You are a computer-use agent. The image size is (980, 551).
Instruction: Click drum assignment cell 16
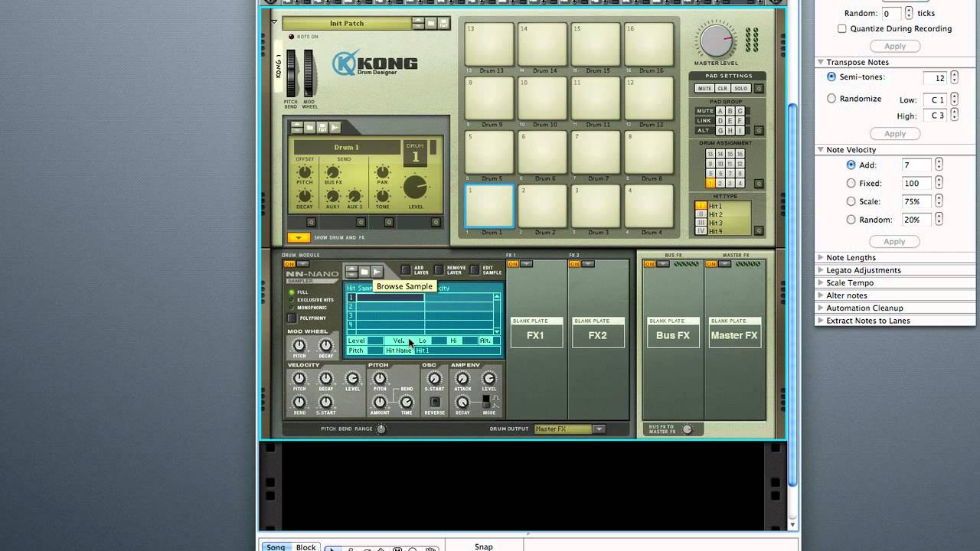pyautogui.click(x=740, y=154)
